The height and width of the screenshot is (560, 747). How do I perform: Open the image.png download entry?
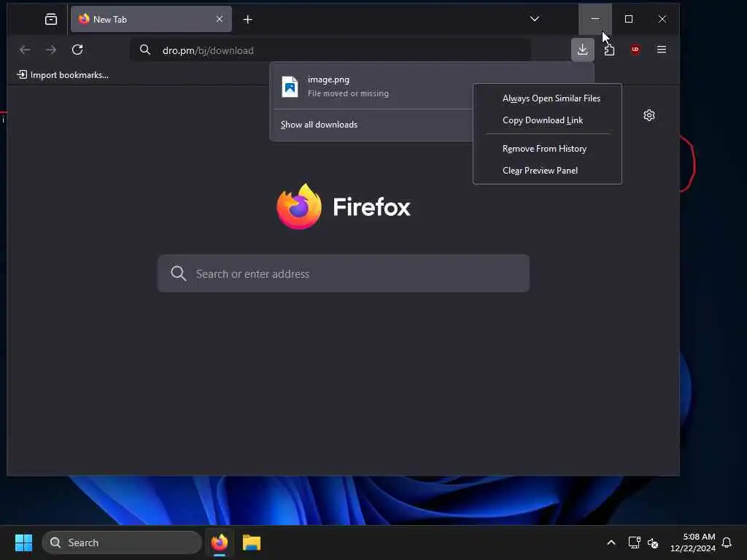[x=373, y=86]
